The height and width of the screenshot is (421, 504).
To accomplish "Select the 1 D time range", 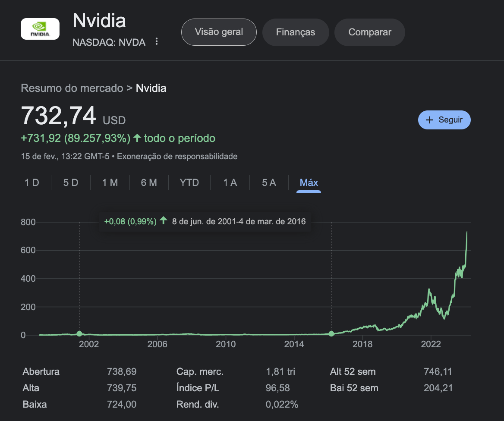I will point(32,182).
